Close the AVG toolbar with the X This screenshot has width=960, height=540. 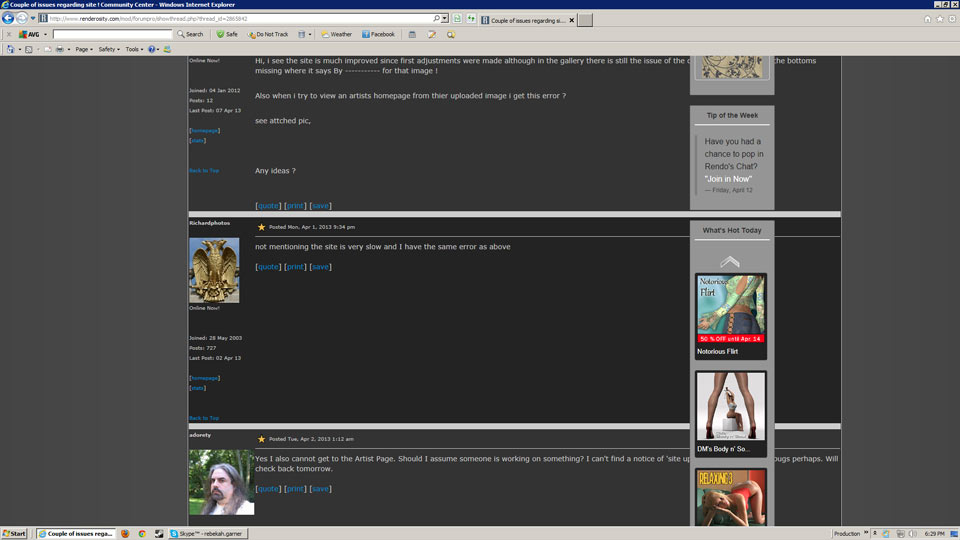pos(9,34)
